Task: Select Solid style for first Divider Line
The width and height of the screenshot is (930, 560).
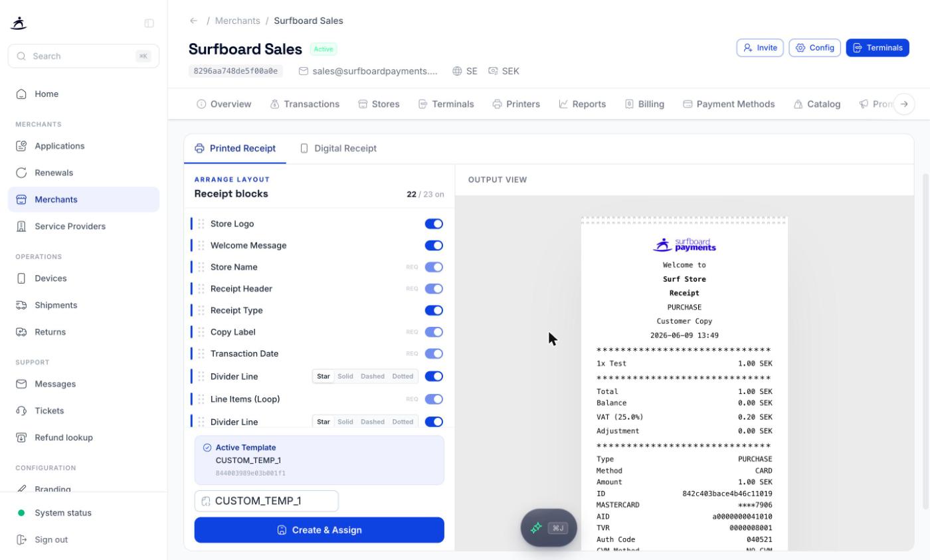Action: click(x=345, y=376)
